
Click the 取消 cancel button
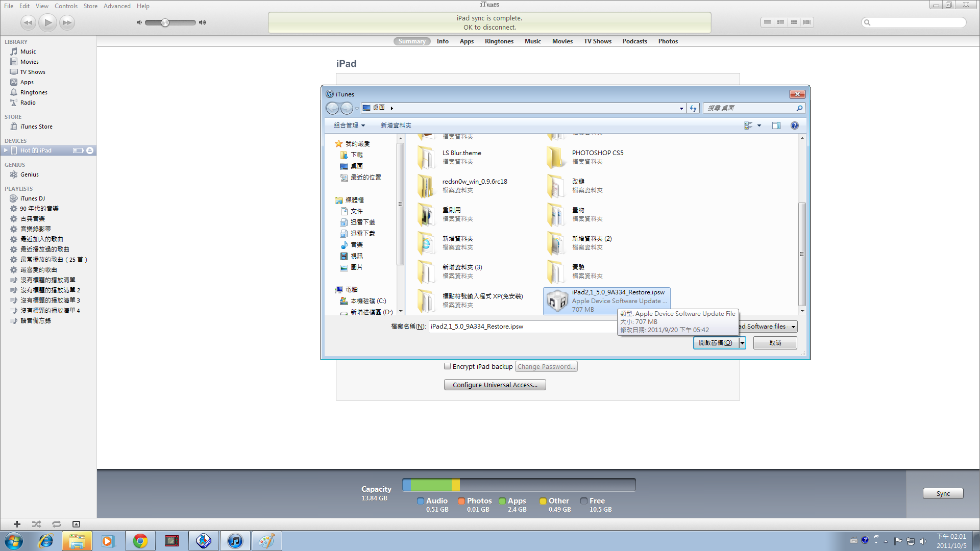point(775,343)
